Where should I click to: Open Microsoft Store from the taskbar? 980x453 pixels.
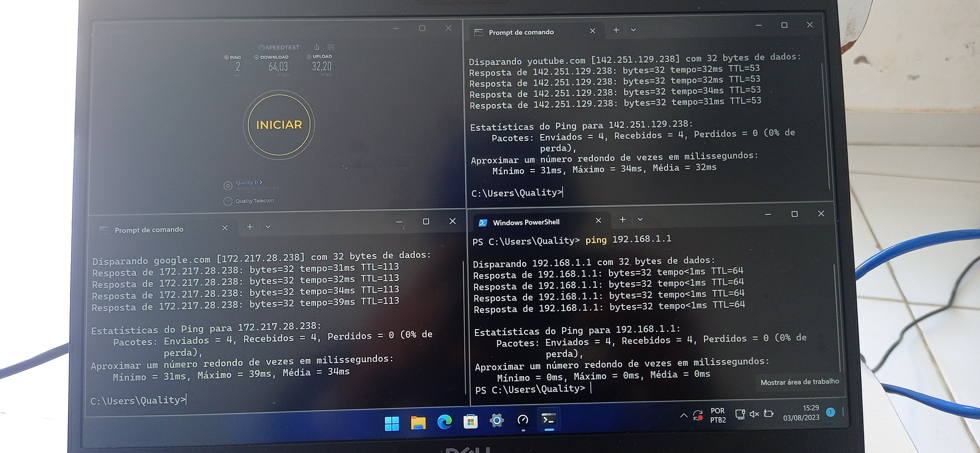(470, 421)
